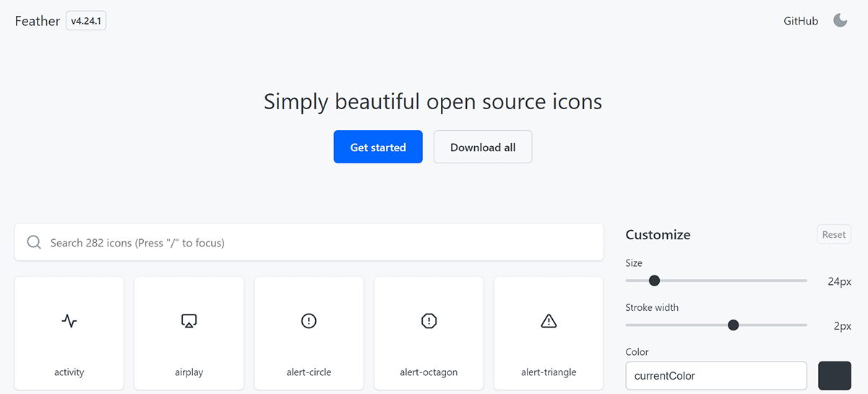Click the 'Stroke width' label
This screenshot has width=868, height=394.
coord(652,307)
